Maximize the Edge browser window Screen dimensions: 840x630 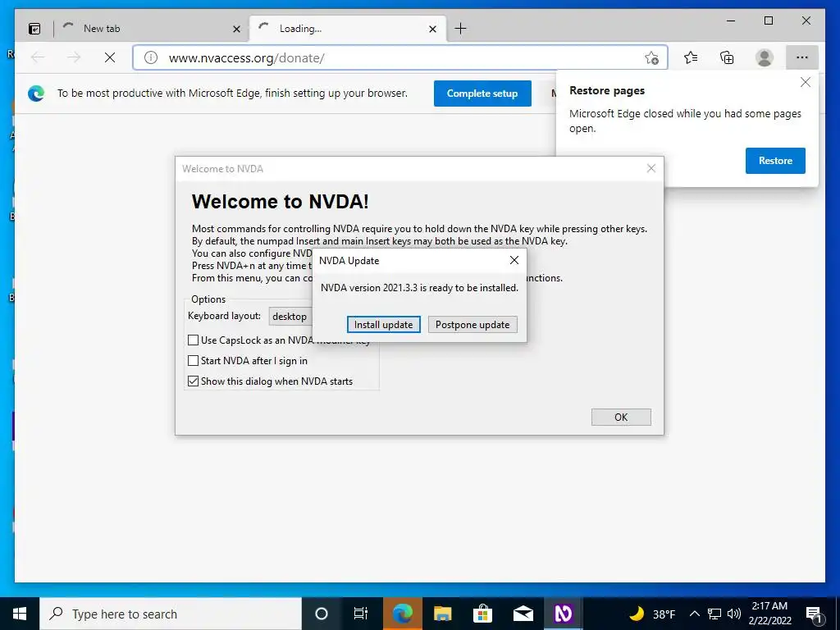coord(768,21)
